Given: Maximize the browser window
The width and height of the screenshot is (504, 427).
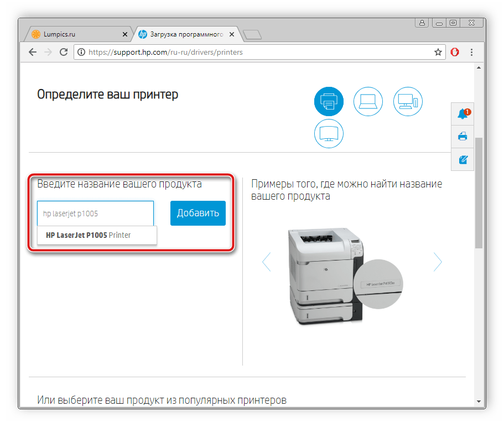Looking at the screenshot, I should click(453, 23).
